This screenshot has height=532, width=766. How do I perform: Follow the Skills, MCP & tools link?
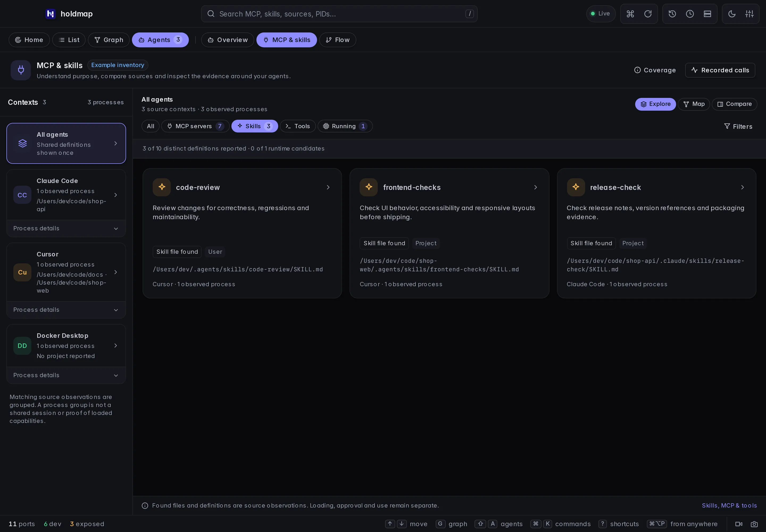tap(729, 505)
